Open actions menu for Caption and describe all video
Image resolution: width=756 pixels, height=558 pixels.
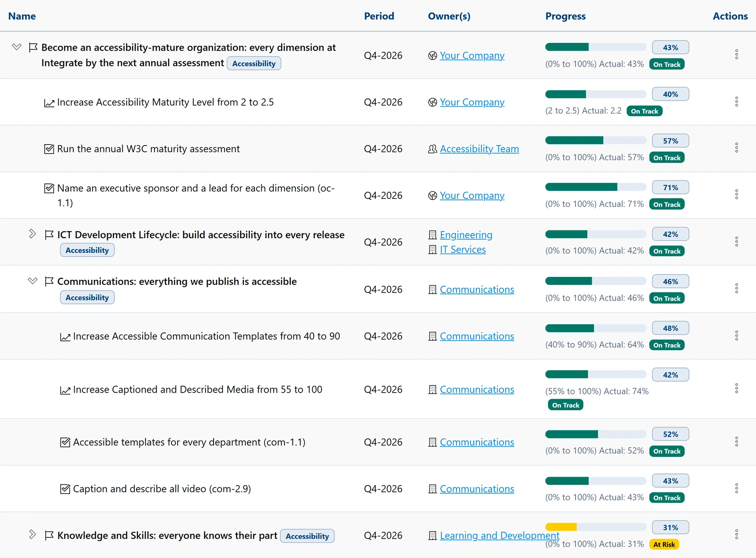coord(736,489)
